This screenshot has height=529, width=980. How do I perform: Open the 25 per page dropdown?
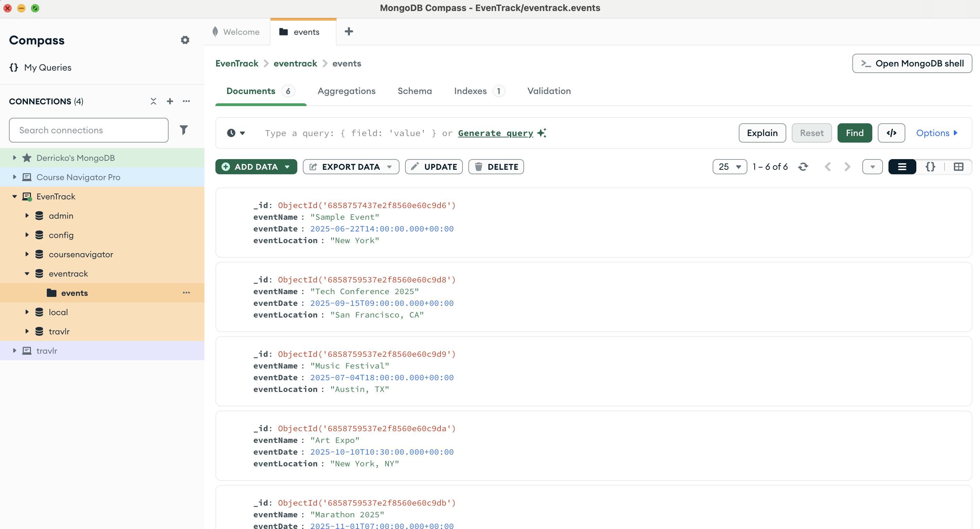coord(729,167)
